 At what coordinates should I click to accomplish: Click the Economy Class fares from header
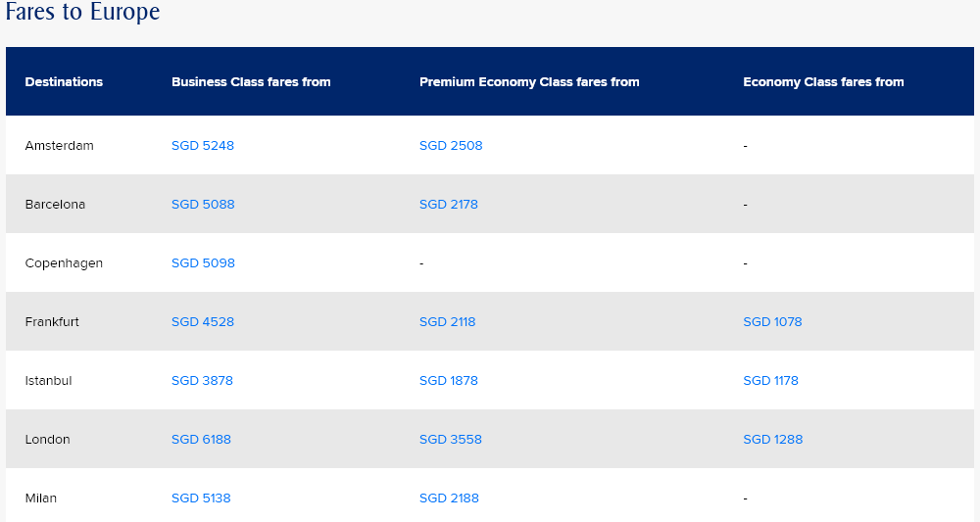click(823, 82)
